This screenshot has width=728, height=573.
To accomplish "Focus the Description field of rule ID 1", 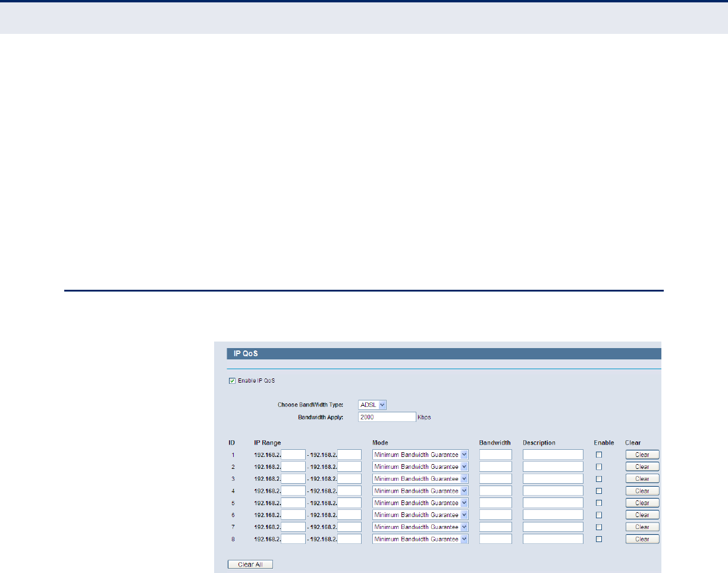I will click(553, 455).
